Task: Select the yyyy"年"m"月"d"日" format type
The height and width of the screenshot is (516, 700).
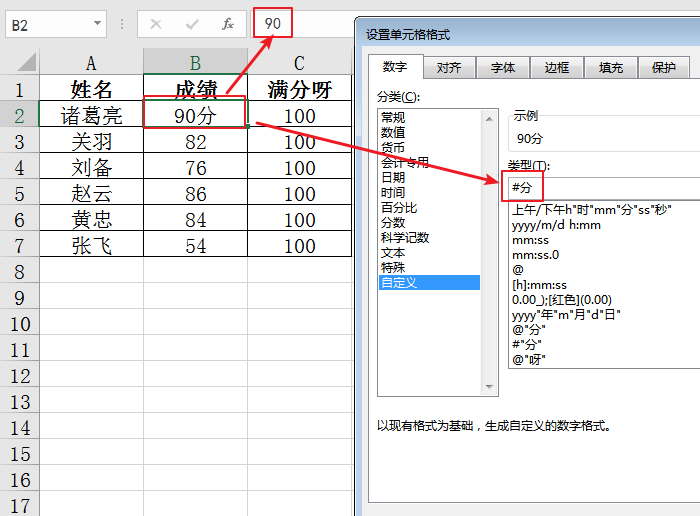Action: click(x=566, y=314)
